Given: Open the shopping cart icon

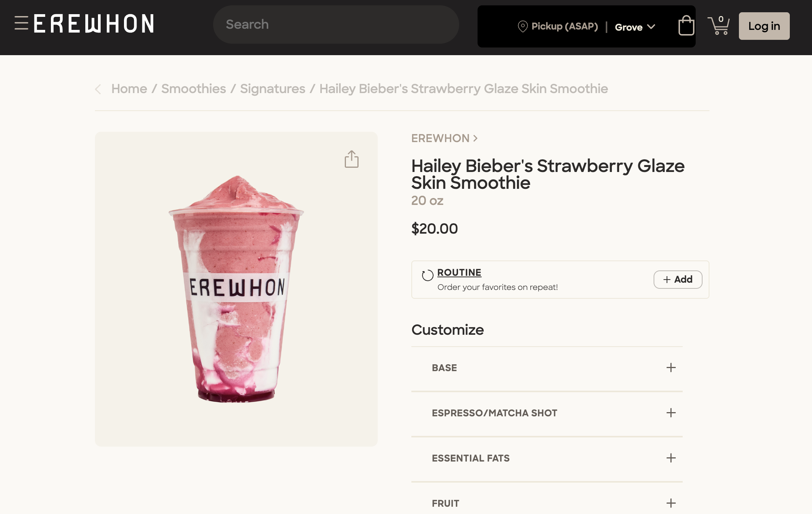Looking at the screenshot, I should click(x=719, y=26).
